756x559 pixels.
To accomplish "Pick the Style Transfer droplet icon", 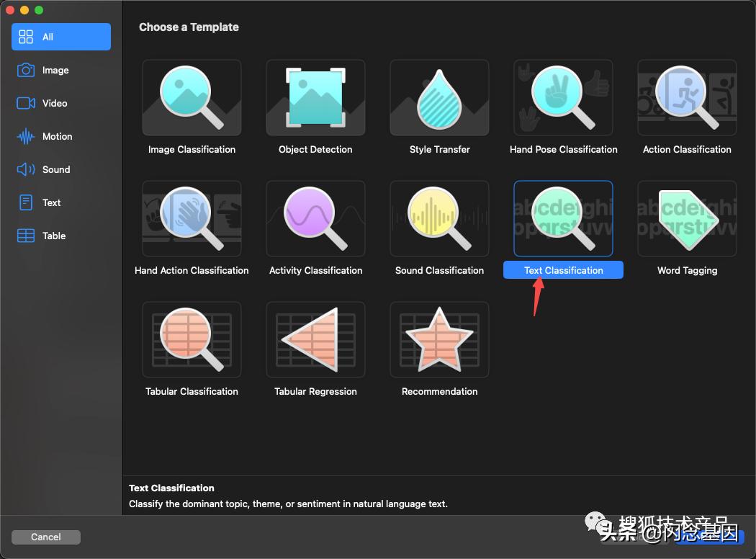I will (x=439, y=98).
